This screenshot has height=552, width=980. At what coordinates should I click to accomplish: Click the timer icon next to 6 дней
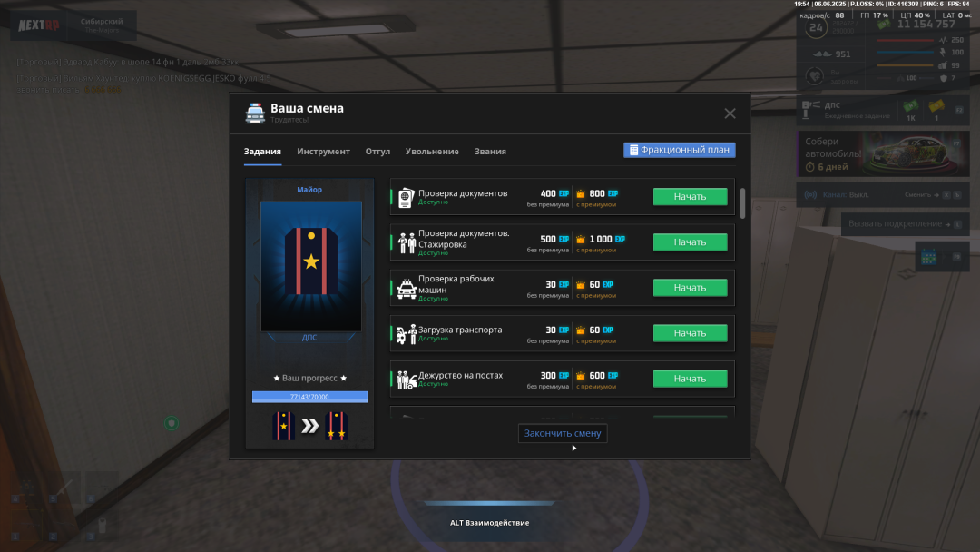pyautogui.click(x=810, y=167)
